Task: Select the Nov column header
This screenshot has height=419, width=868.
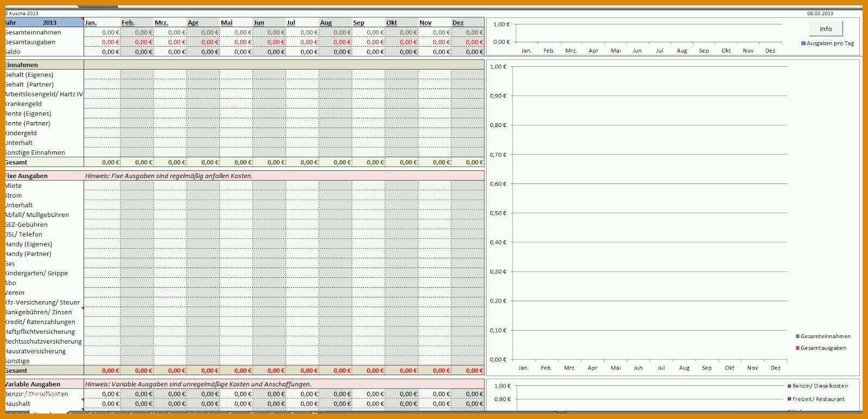Action: point(435,23)
